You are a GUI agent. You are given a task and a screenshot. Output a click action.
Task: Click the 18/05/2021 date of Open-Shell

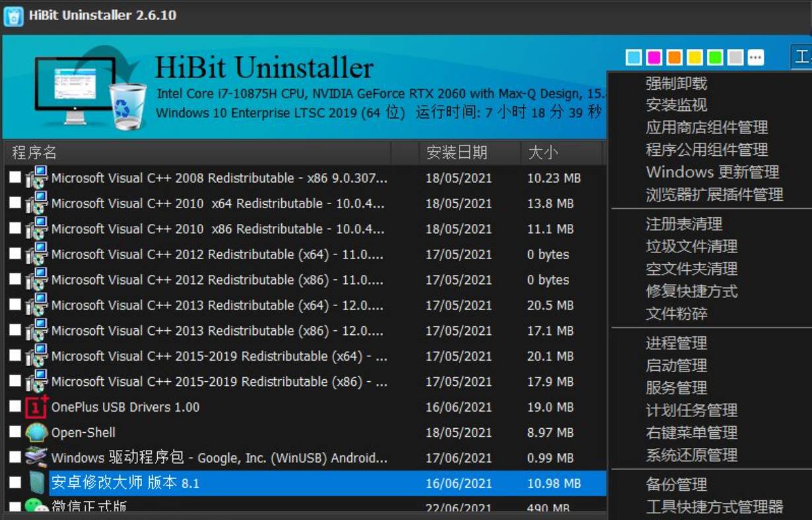459,433
